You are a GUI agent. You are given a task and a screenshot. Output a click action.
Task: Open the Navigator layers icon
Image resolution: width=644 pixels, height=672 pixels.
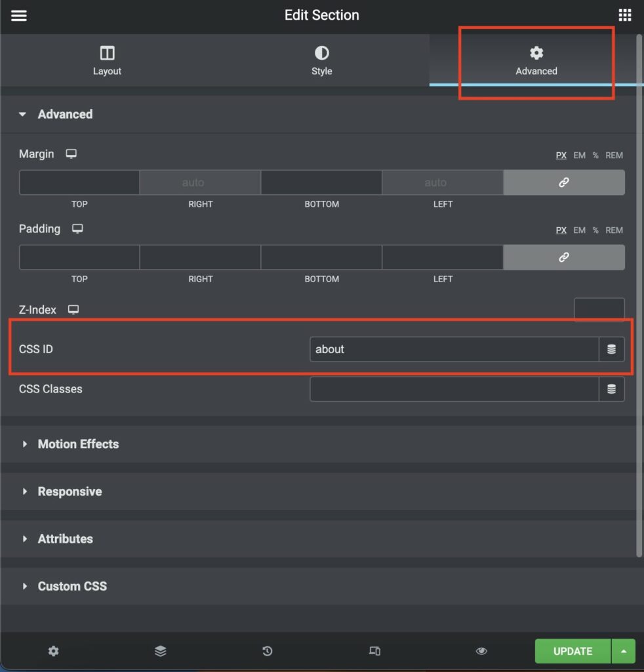[161, 651]
